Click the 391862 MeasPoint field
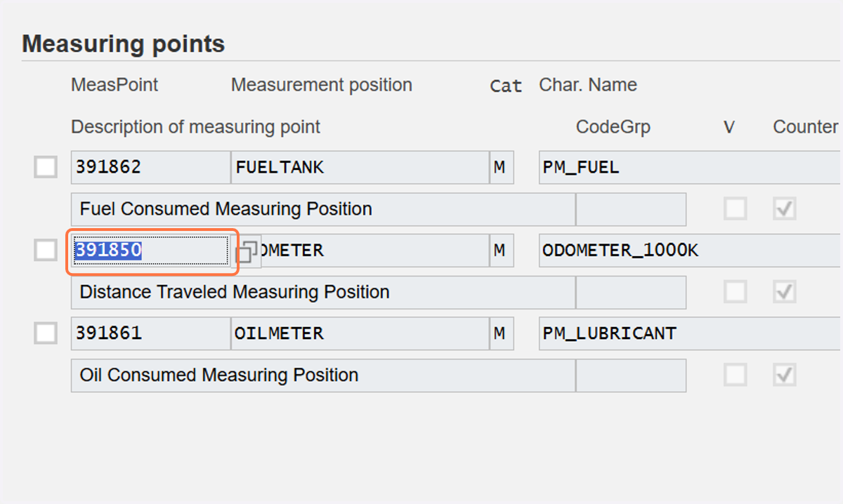The image size is (843, 504). [150, 167]
